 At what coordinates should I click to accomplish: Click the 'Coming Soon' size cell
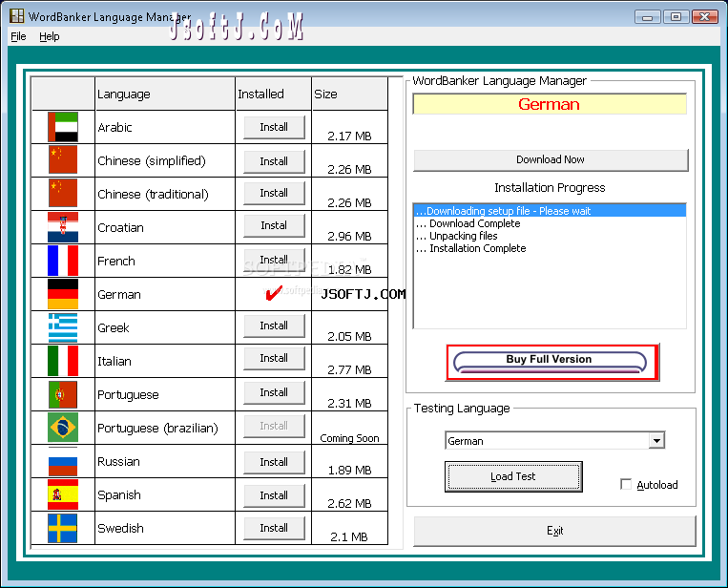point(349,428)
